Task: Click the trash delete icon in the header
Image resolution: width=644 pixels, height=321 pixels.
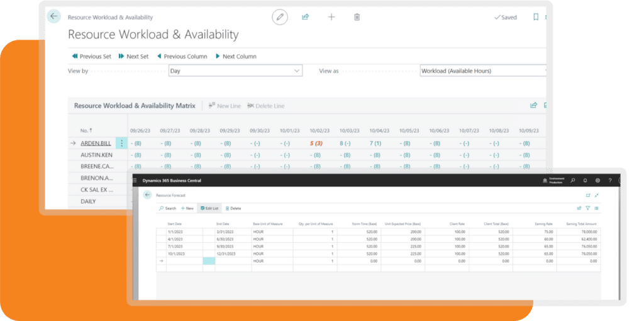Action: pos(357,17)
